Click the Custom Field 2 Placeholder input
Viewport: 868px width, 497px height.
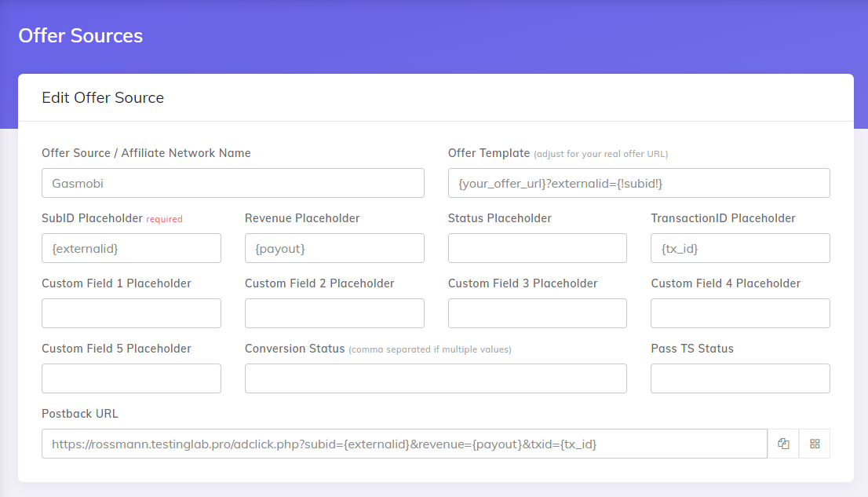(334, 313)
